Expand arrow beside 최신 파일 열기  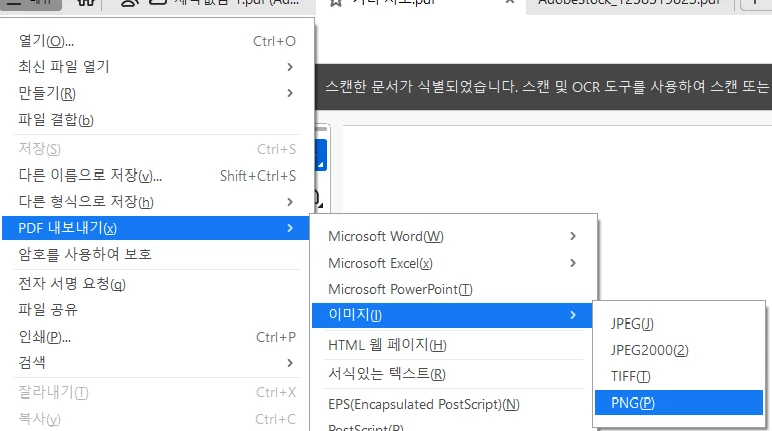coord(290,67)
